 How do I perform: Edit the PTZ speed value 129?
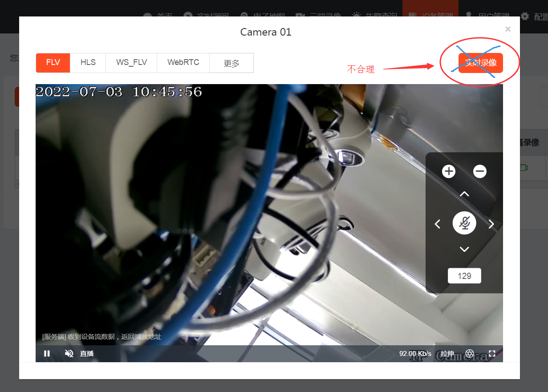464,275
